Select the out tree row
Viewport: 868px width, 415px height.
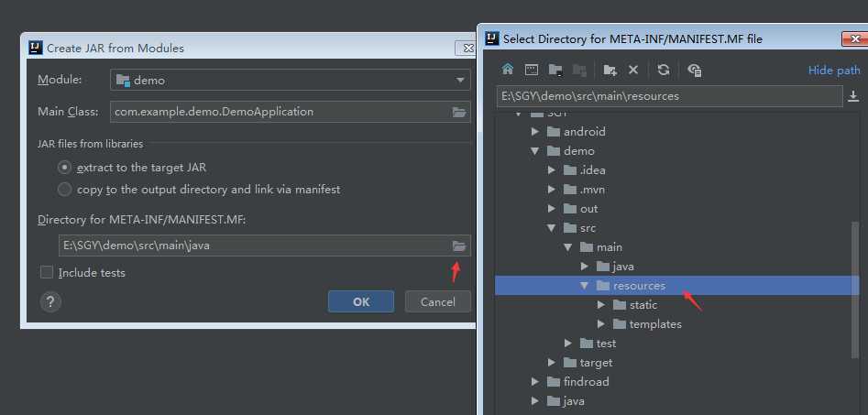point(676,209)
